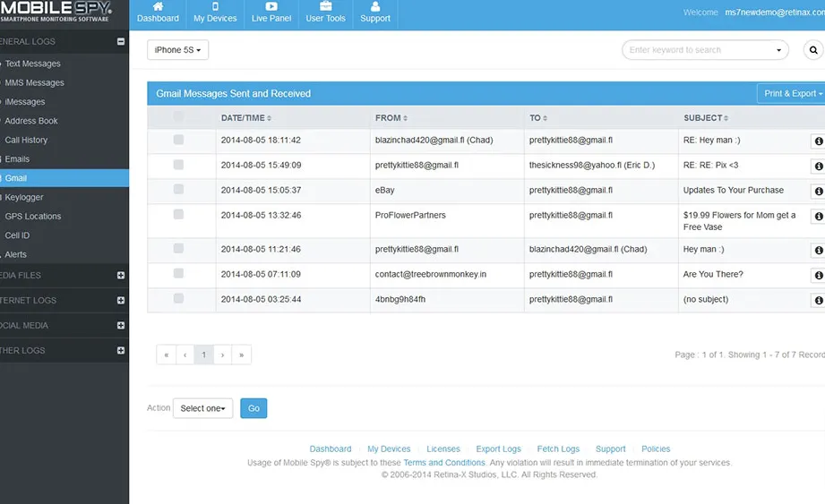Open Alerts in sidebar
825x504 pixels.
click(15, 254)
